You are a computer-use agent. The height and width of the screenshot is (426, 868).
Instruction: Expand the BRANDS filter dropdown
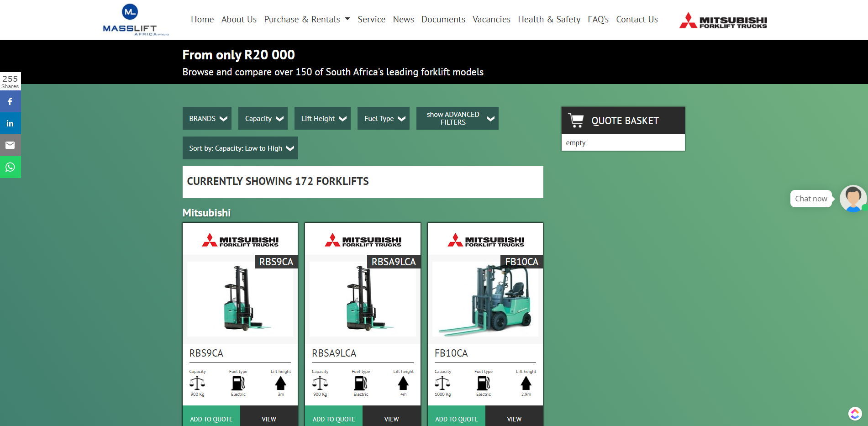tap(207, 118)
